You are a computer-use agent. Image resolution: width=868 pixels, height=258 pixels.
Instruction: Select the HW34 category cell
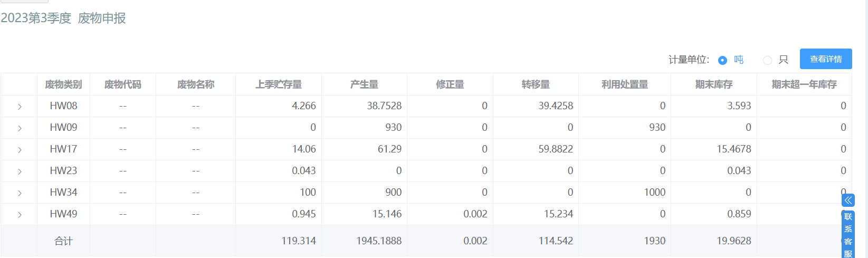point(63,193)
